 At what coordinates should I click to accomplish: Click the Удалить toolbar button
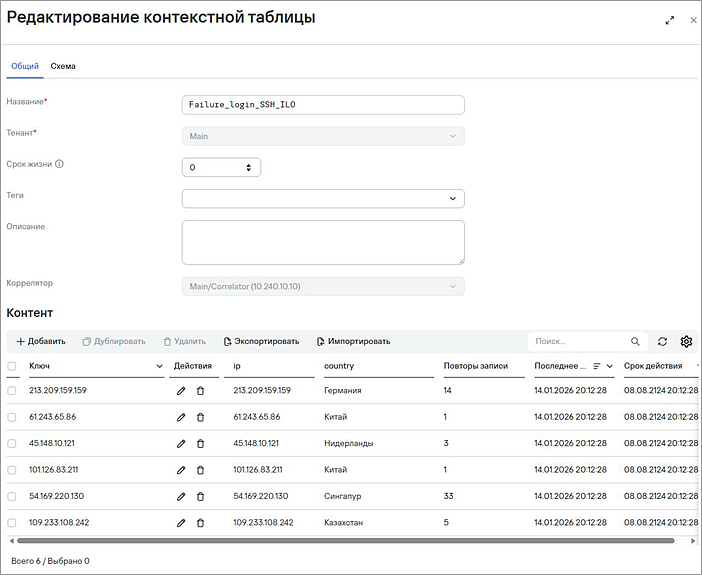click(184, 342)
